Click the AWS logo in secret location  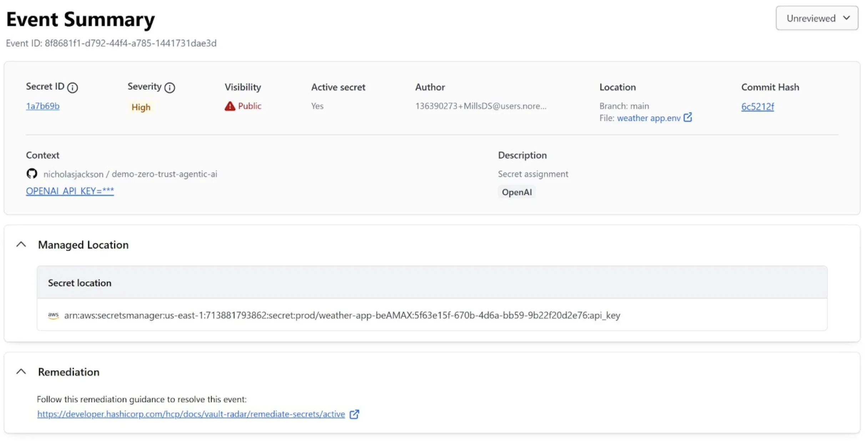coord(53,315)
